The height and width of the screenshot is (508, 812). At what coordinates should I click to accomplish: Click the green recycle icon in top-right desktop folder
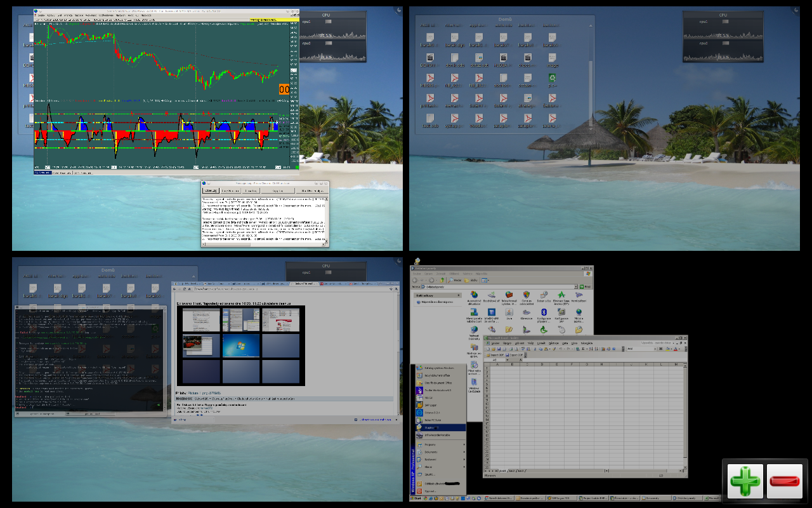(x=552, y=79)
